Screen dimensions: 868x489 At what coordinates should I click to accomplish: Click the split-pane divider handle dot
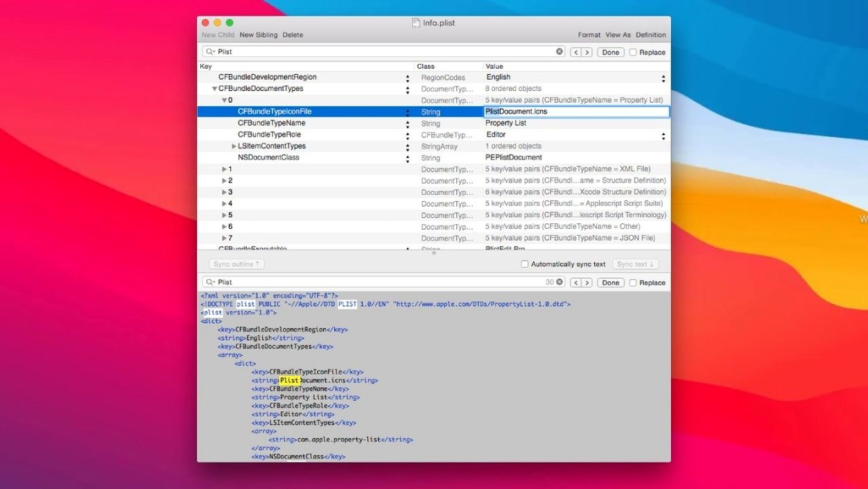(434, 252)
